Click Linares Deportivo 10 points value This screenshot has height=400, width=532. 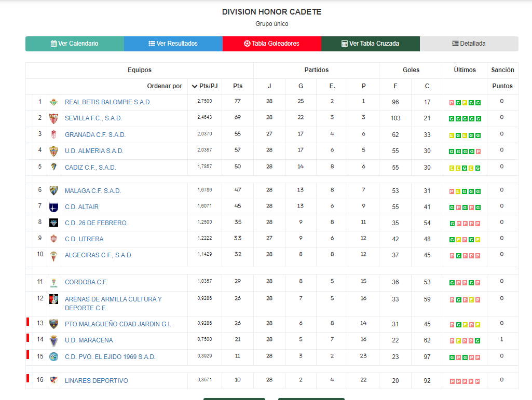238,380
